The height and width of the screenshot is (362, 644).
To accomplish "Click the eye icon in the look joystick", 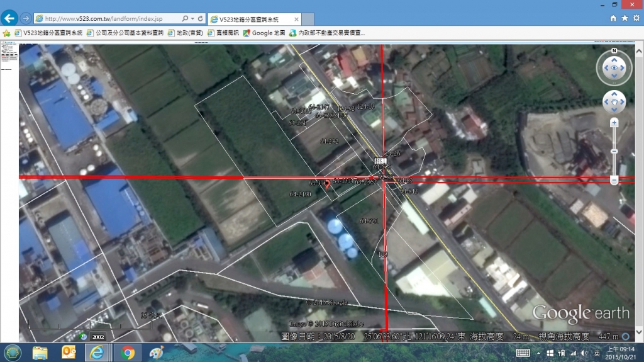I will click(614, 68).
